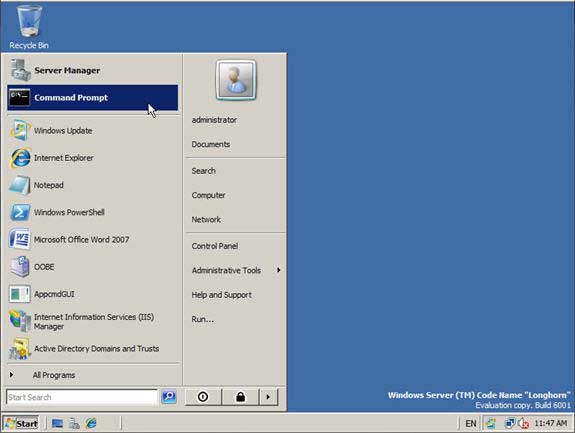Click the power shutdown button
Screen dimensions: 575x433
203,397
